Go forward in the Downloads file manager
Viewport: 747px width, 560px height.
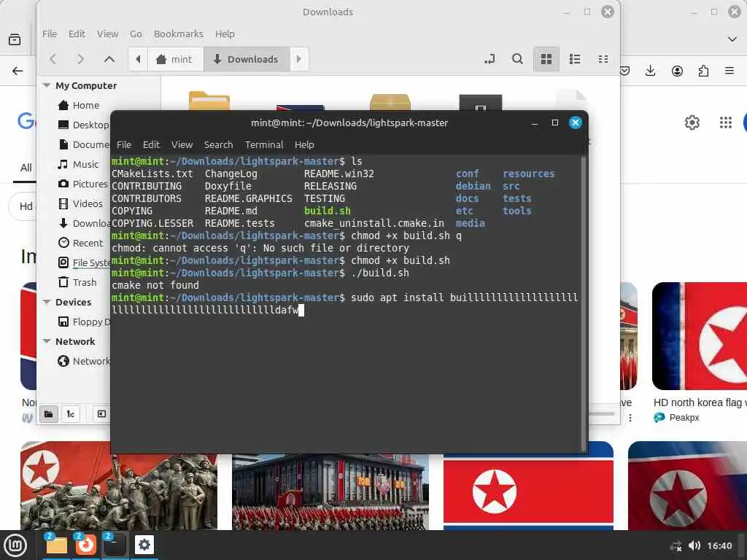pyautogui.click(x=80, y=59)
